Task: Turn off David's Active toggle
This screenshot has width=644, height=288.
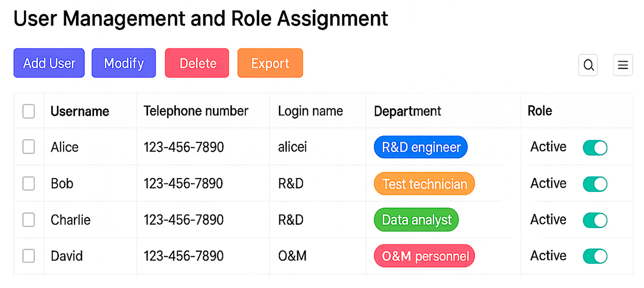Action: tap(595, 256)
